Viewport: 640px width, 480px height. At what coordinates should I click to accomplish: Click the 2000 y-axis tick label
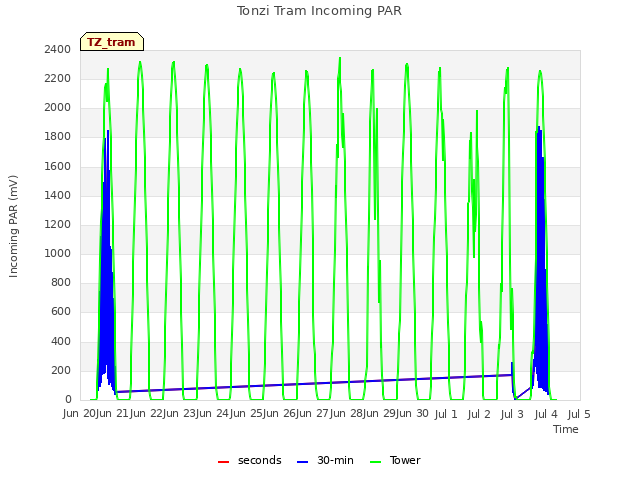(58, 107)
